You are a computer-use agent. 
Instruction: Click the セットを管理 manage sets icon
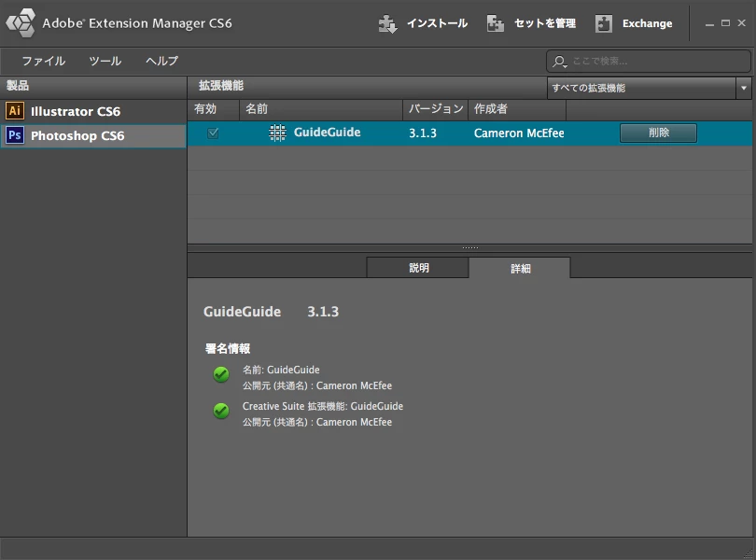pyautogui.click(x=496, y=23)
